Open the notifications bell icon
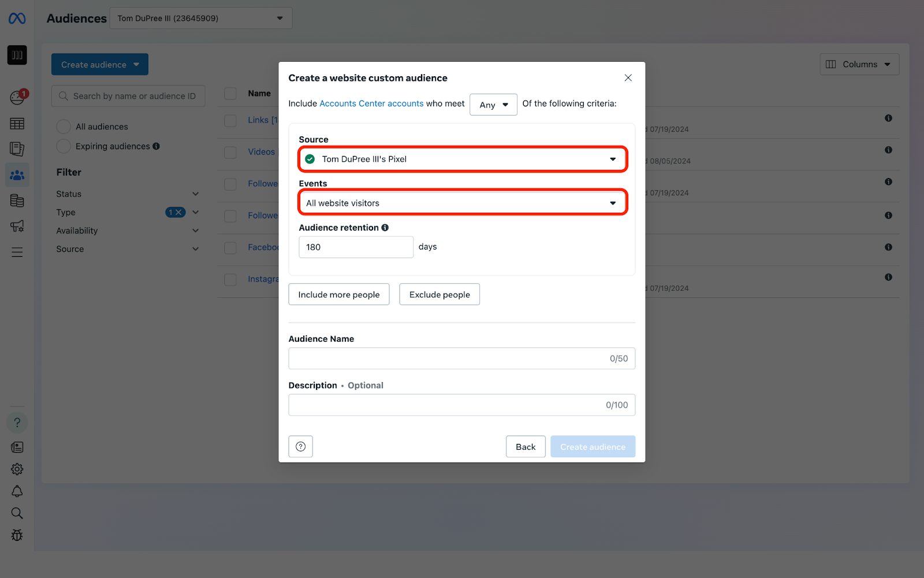This screenshot has width=924, height=578. click(17, 491)
